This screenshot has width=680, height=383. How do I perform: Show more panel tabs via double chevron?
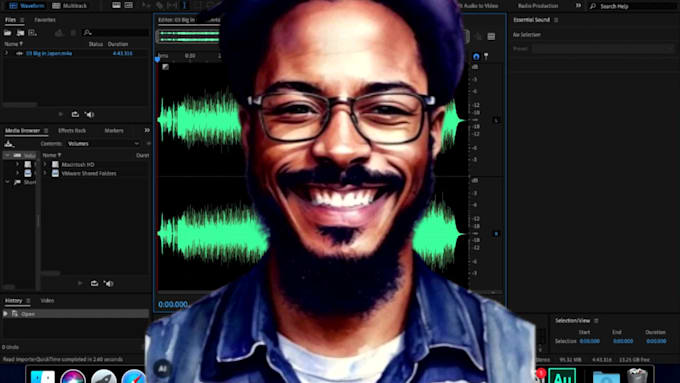coord(147,130)
